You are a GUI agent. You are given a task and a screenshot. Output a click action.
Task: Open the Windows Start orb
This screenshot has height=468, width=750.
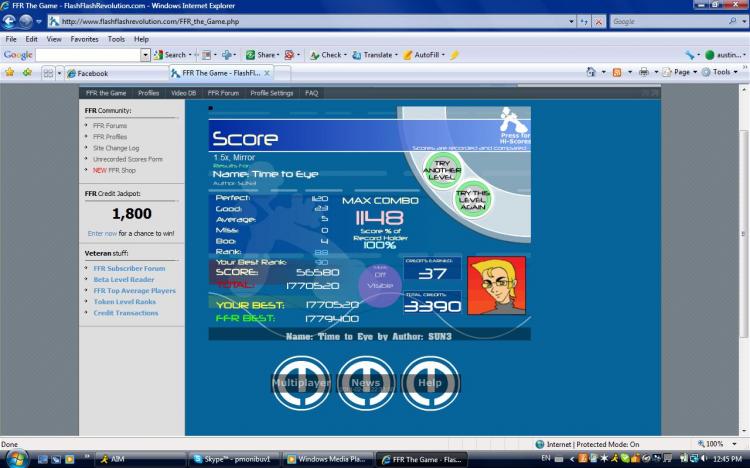[x=16, y=458]
